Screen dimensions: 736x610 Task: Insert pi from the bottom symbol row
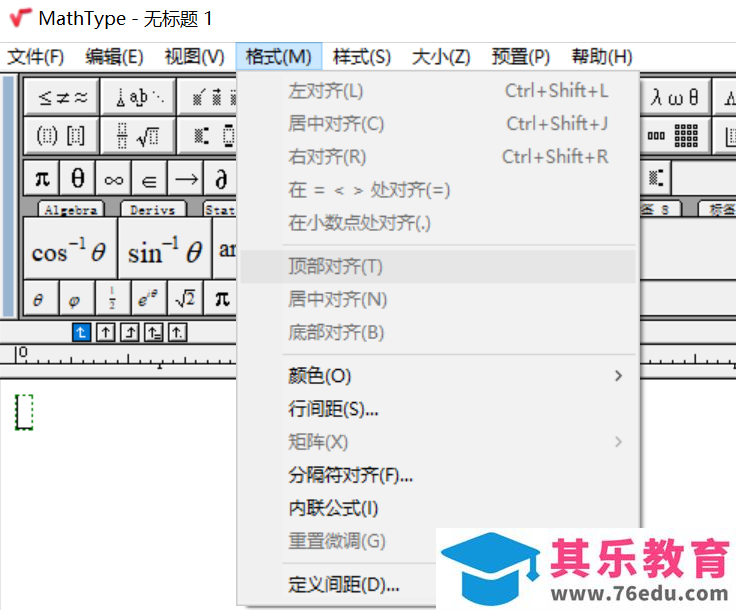[221, 298]
